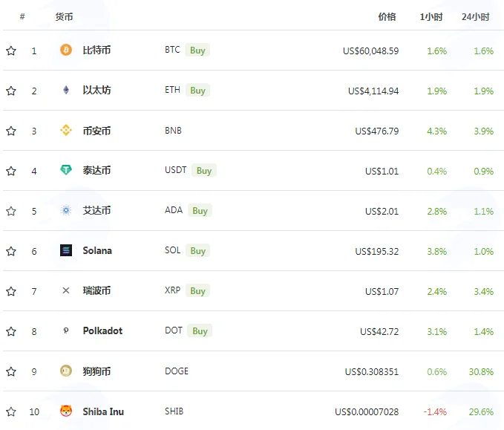Image resolution: width=504 pixels, height=430 pixels.
Task: Click the BNB yellow logo icon
Action: (66, 130)
